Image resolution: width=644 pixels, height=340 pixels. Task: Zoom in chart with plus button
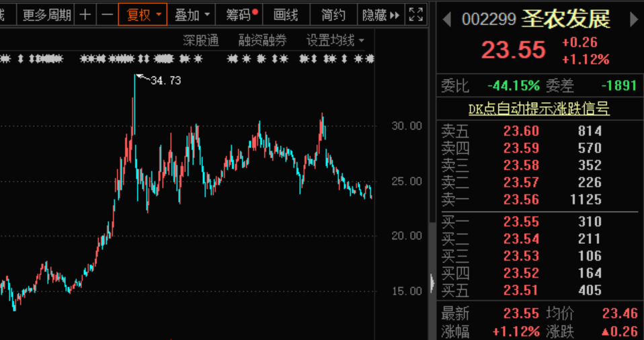[85, 15]
